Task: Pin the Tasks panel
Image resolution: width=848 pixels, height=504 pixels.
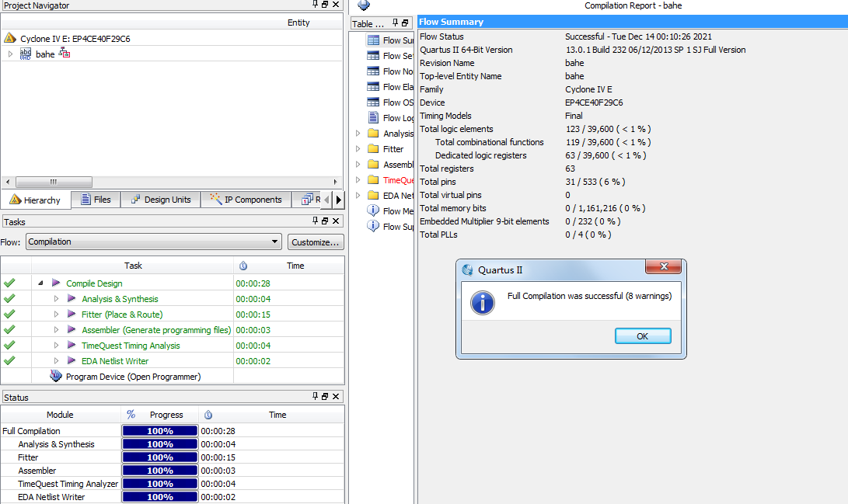Action: (x=316, y=221)
